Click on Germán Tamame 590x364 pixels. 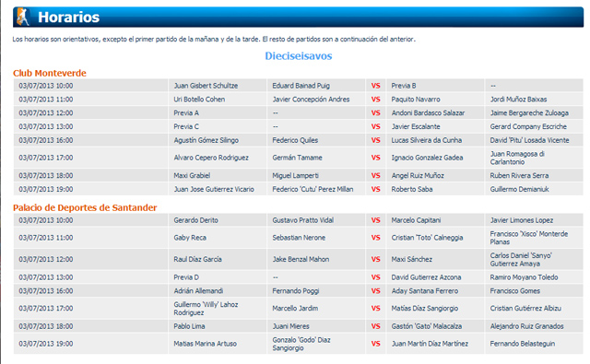click(x=297, y=158)
